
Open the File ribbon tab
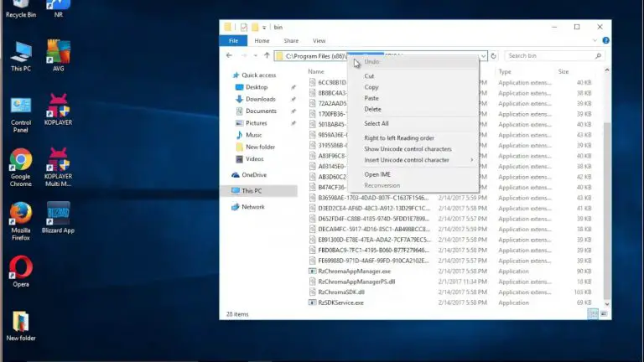[233, 40]
